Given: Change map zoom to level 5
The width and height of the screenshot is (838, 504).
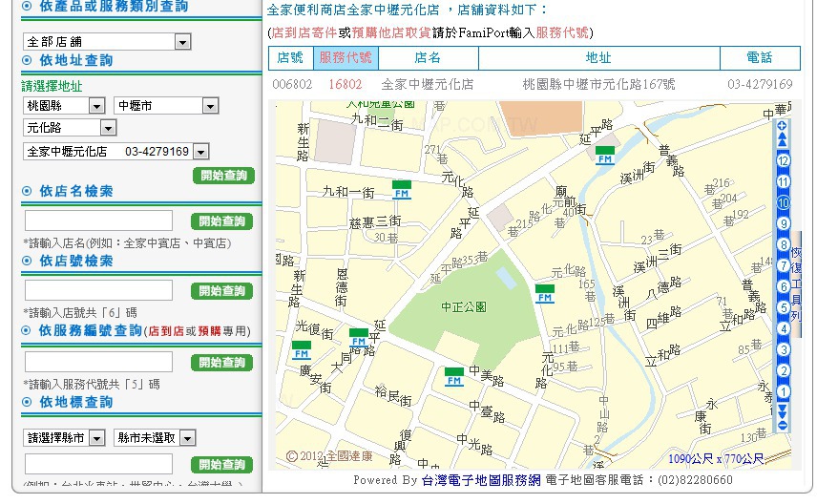Looking at the screenshot, I should [783, 308].
